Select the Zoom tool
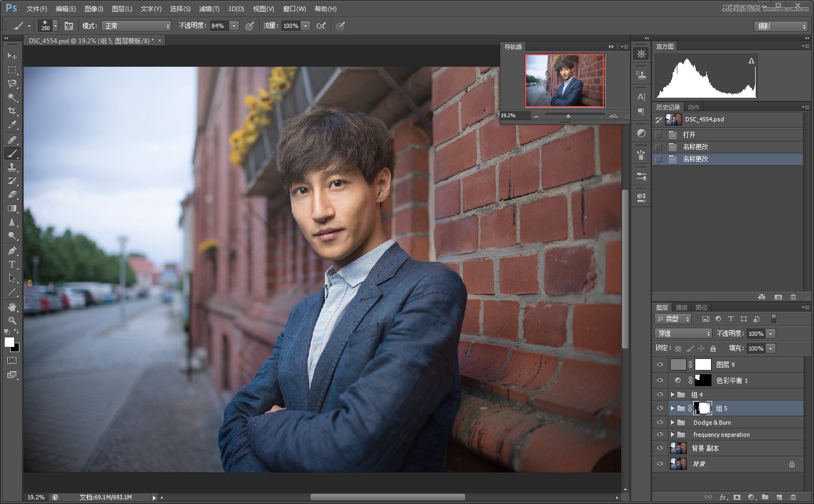 click(12, 320)
